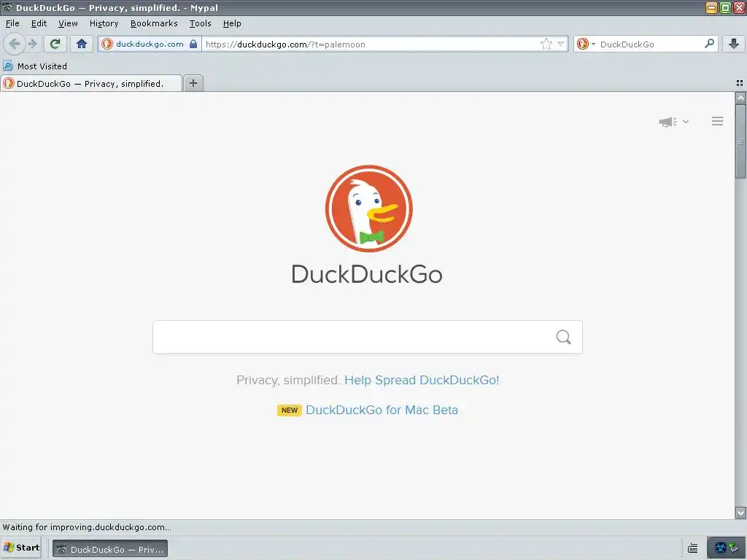747x560 pixels.
Task: Open the search engine selector dropdown
Action: coord(586,44)
